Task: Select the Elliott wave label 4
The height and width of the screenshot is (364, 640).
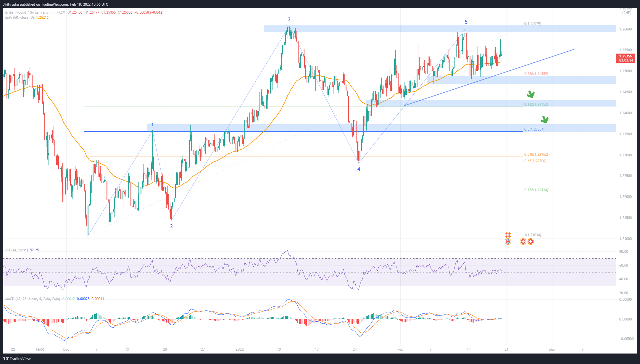Action: 359,169
